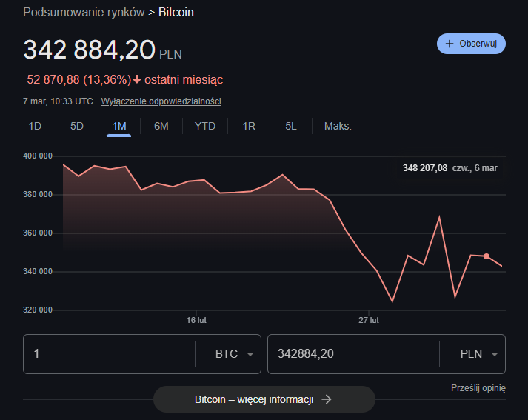Select the 1M chart range tab
Viewport: 528px width, 420px height.
pos(118,126)
